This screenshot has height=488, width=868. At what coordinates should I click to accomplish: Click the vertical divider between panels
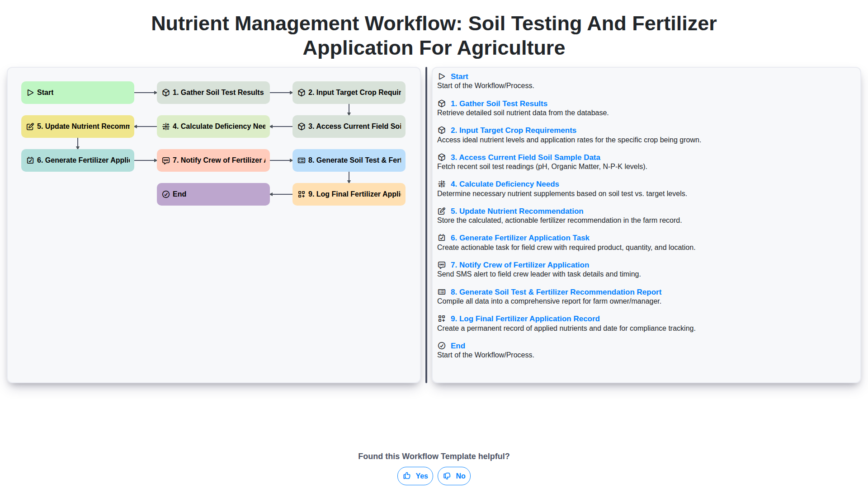tap(426, 225)
